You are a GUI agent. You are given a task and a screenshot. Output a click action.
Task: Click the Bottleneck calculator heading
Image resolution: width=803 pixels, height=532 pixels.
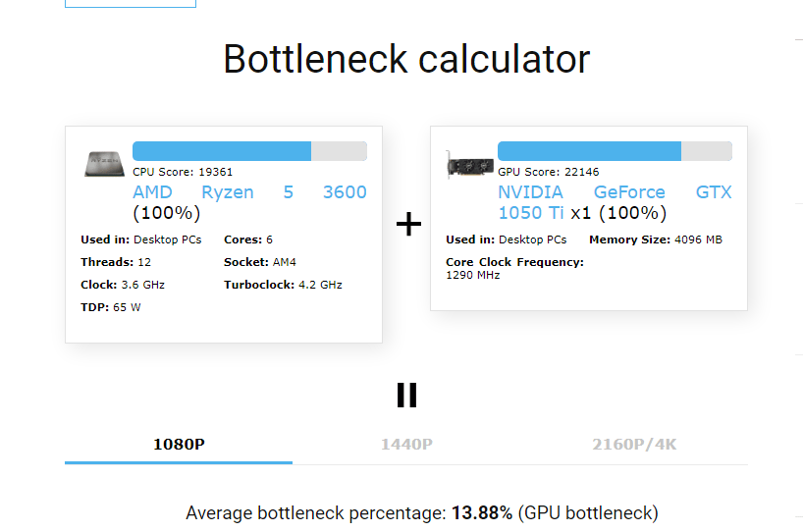point(406,59)
